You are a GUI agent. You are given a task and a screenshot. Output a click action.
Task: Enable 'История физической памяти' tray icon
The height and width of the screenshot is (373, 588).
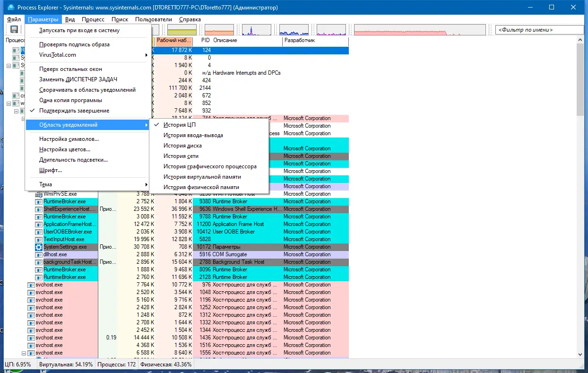point(208,187)
